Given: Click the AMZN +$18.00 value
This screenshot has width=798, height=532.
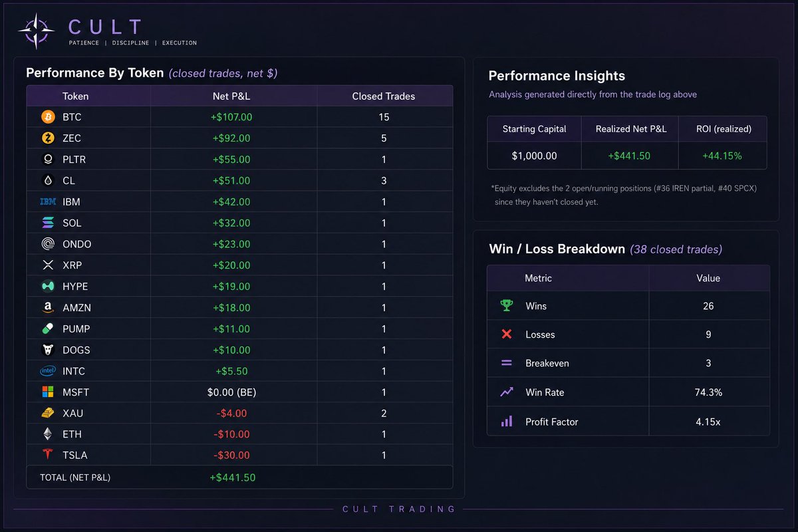Looking at the screenshot, I should click(x=231, y=308).
